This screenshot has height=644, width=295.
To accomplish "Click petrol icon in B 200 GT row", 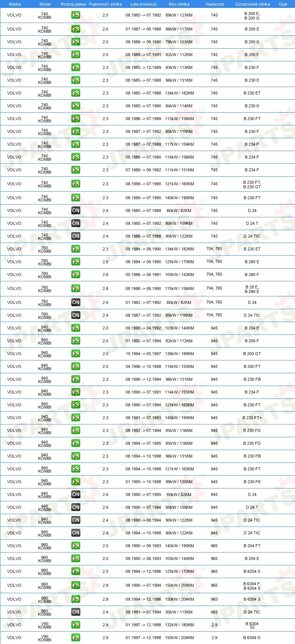I will (x=76, y=354).
